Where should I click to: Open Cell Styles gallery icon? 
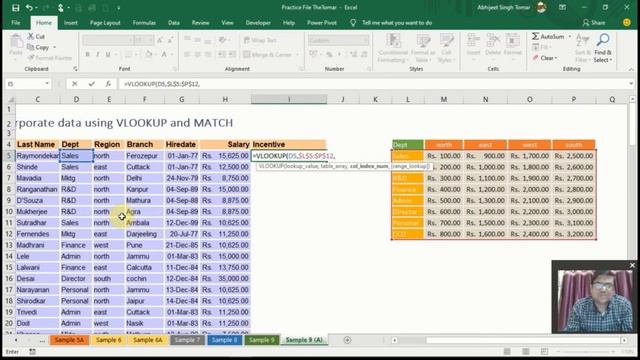(x=446, y=41)
